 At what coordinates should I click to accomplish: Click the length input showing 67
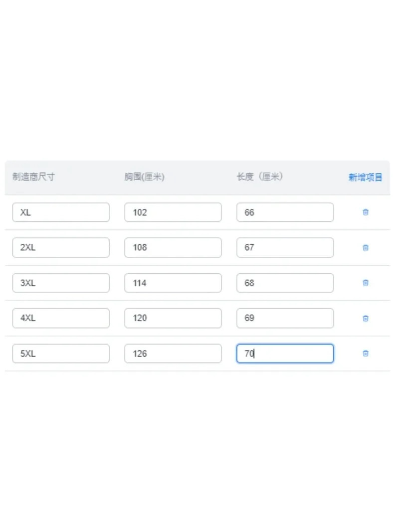tap(285, 248)
